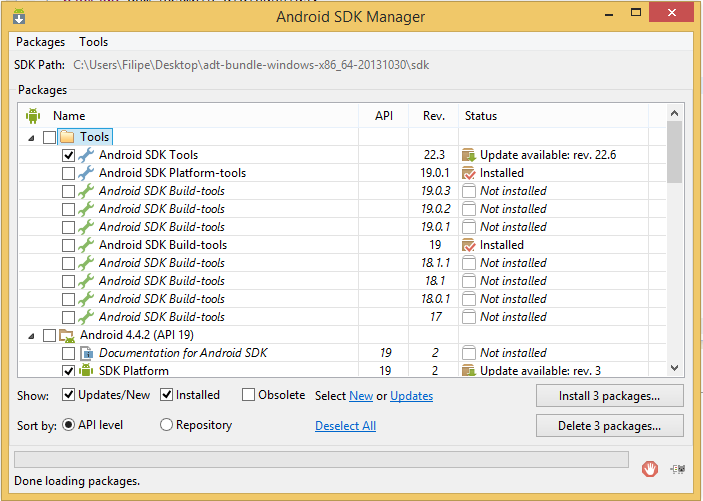The image size is (703, 501).
Task: Click wrench icon of Android SDK Platform-tools
Action: pos(86,173)
